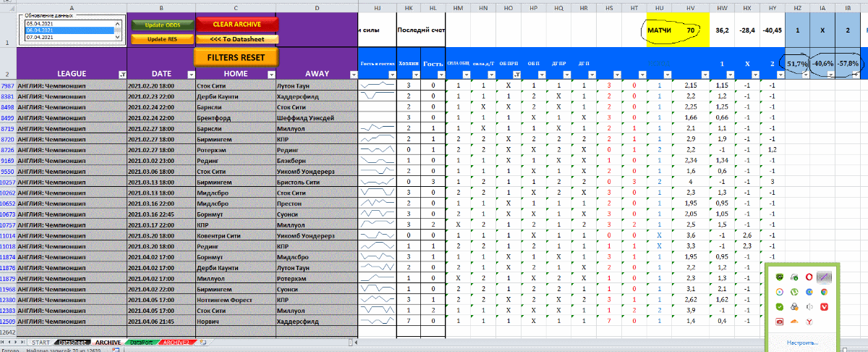Open uTorrent from the tray popup
The width and height of the screenshot is (868, 352).
793,293
